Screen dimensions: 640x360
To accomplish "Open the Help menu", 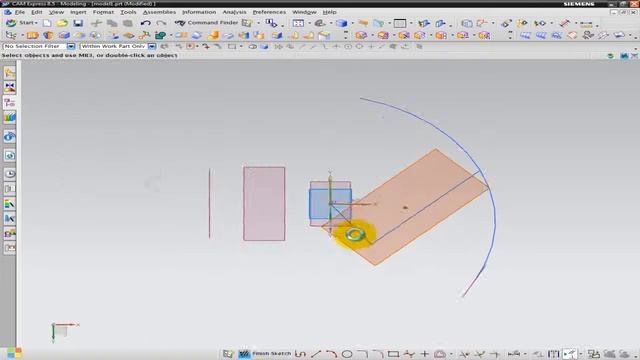I will point(329,12).
